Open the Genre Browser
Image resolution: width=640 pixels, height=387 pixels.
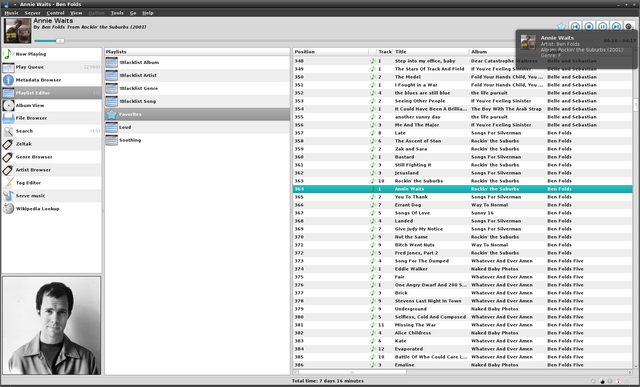coord(51,157)
